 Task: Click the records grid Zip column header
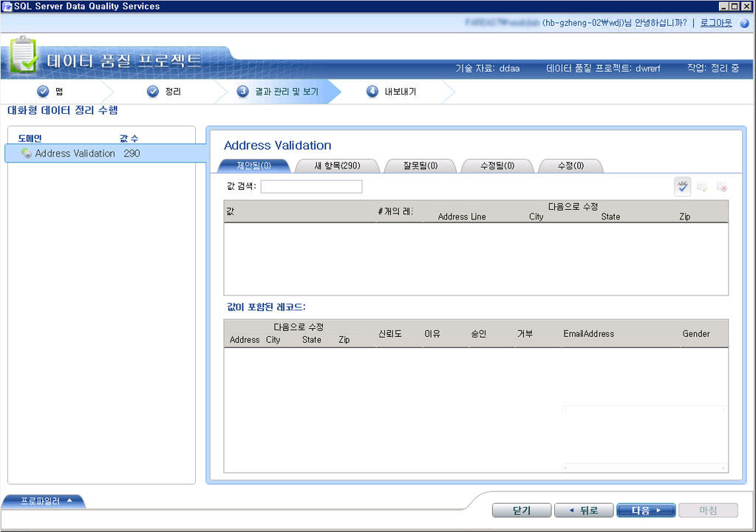click(x=344, y=340)
